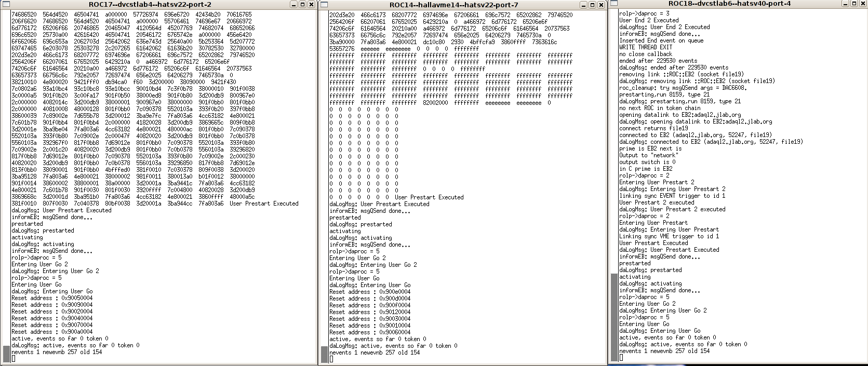Click 'nevents 1 newevnb 257 old 154' in ROC14
The height and width of the screenshot is (366, 868).
(375, 353)
